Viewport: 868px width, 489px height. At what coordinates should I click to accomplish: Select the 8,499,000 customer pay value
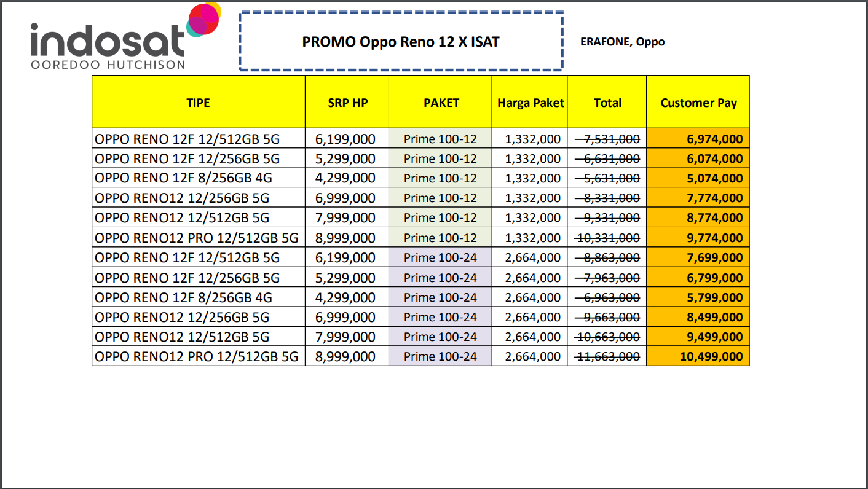[714, 318]
